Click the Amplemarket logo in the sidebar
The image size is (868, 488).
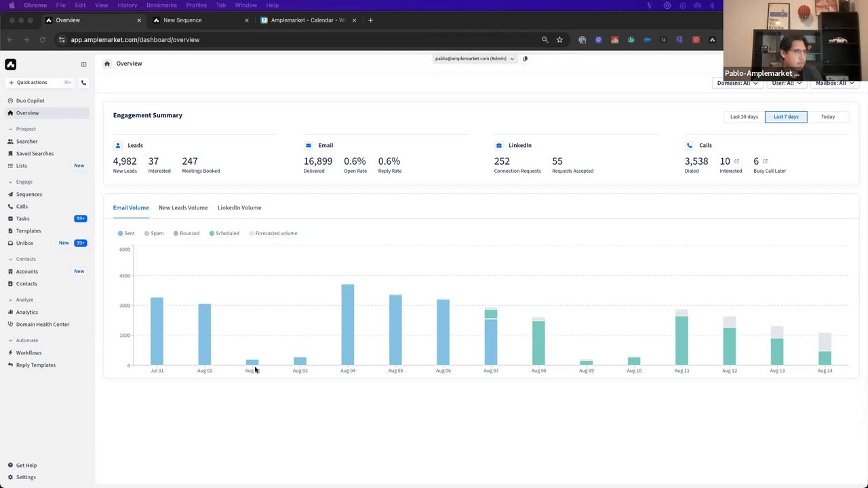[x=10, y=64]
